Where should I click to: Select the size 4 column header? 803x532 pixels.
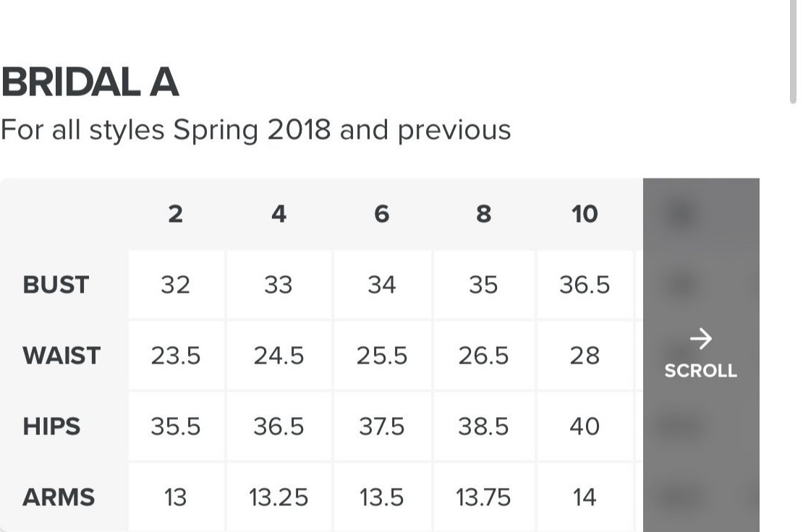(x=279, y=214)
